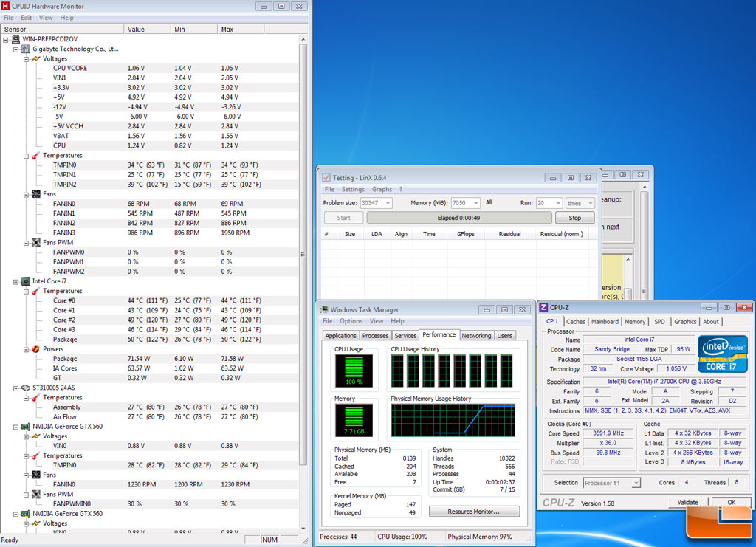Click the thermometer icon for ST310005 Temperatures

pyautogui.click(x=36, y=397)
